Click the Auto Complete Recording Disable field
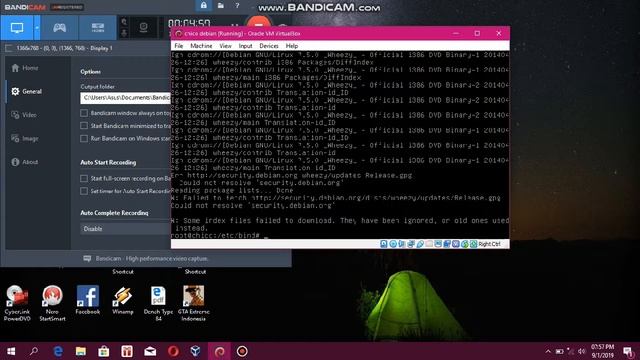Viewport: 640px width, 360px height. (x=125, y=229)
